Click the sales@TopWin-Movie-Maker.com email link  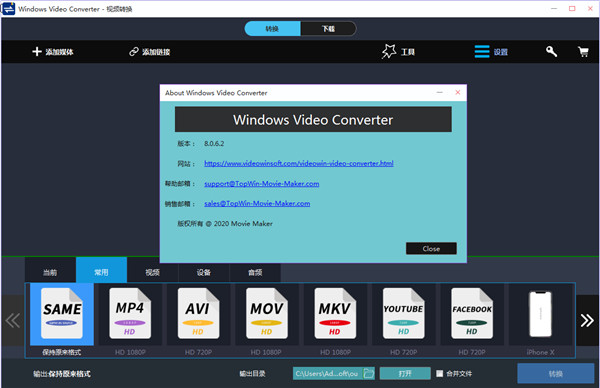coord(257,204)
